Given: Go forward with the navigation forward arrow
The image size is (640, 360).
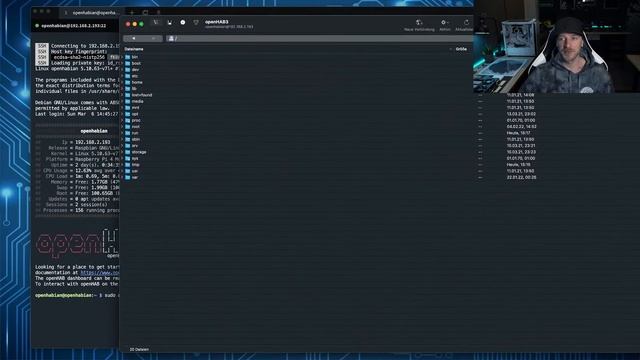Looking at the screenshot, I should 153,38.
